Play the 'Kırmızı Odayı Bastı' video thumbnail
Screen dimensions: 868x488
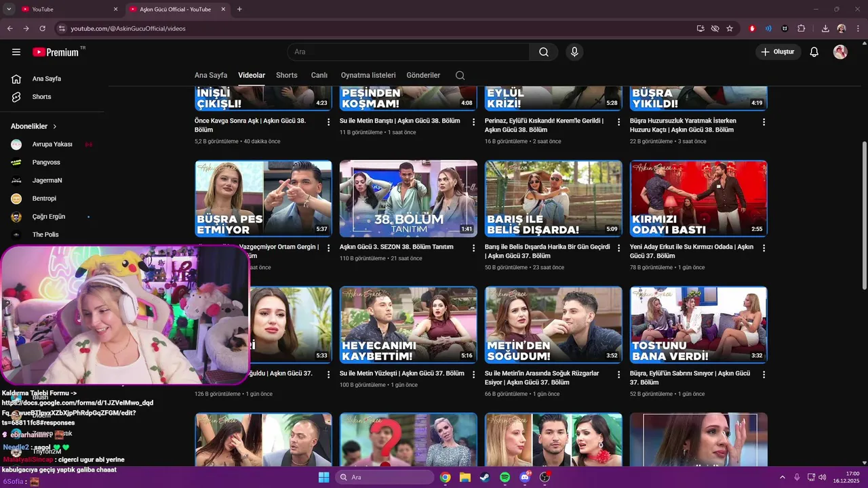tap(698, 199)
